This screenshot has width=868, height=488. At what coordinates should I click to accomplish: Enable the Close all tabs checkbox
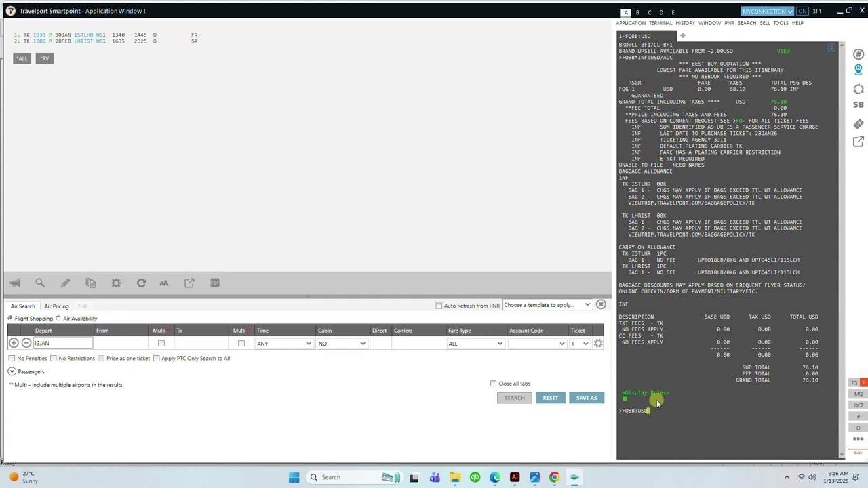(494, 384)
